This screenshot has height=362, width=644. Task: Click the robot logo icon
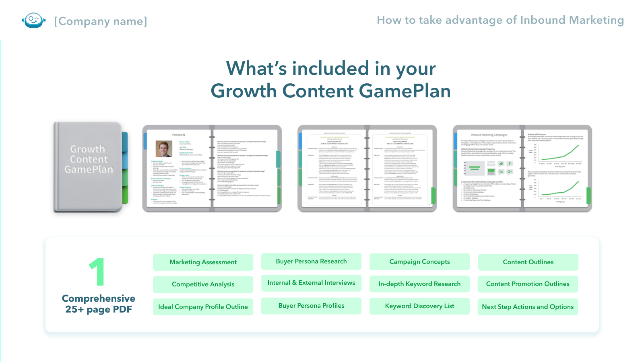click(33, 20)
